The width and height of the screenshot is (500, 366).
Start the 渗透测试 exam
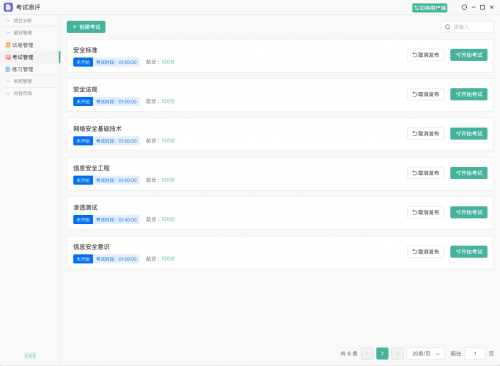tap(469, 212)
